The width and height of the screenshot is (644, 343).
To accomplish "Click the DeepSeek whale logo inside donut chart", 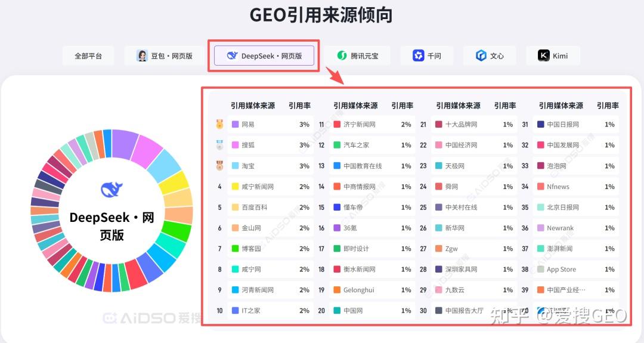I will click(112, 189).
